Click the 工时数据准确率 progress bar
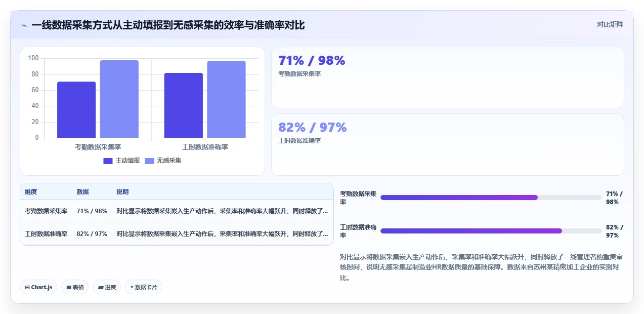The image size is (644, 314). (x=491, y=231)
